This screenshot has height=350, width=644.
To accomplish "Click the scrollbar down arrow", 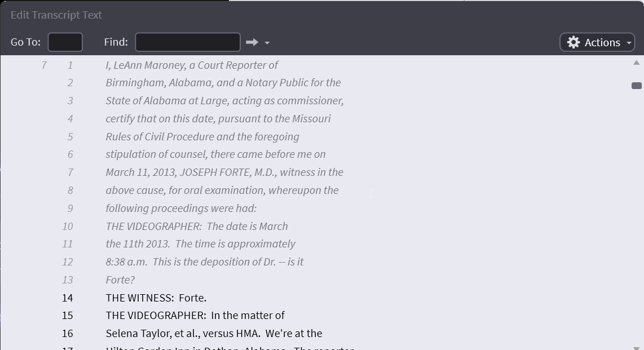I will (637, 348).
